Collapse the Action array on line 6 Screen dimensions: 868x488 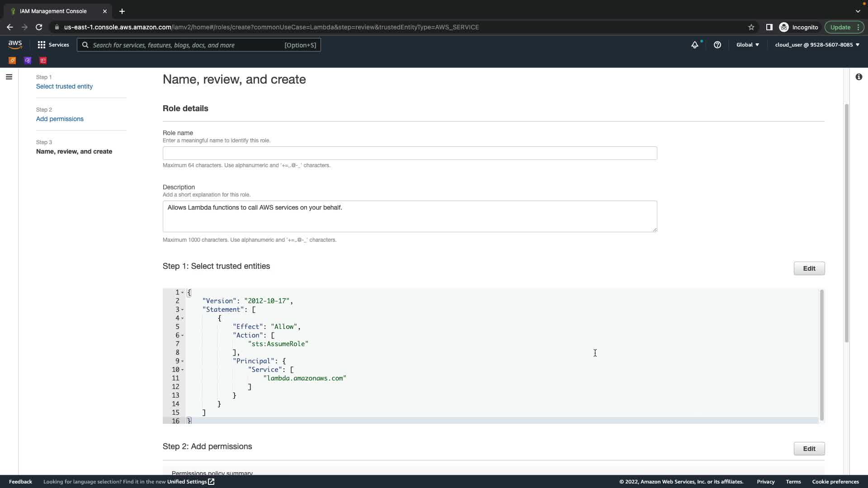182,335
